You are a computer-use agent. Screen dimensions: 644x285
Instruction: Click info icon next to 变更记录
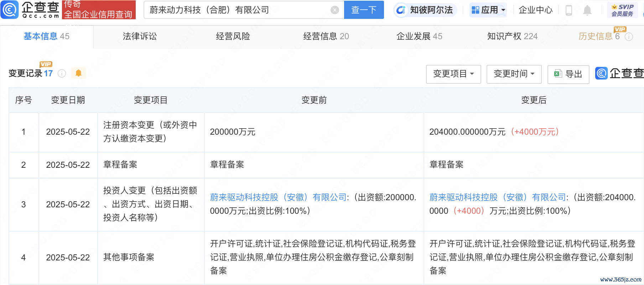click(x=62, y=73)
